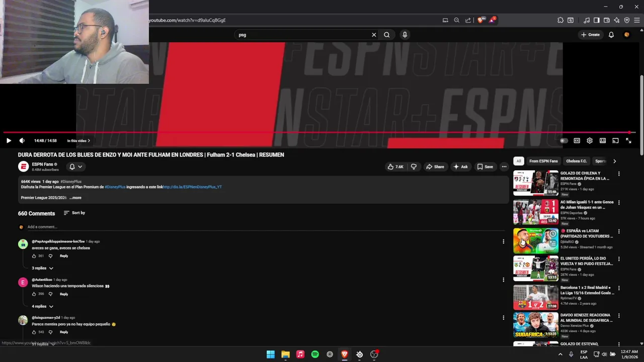644x362 pixels.
Task: Open options menu for PepAngelklopp comment
Action: (503, 242)
